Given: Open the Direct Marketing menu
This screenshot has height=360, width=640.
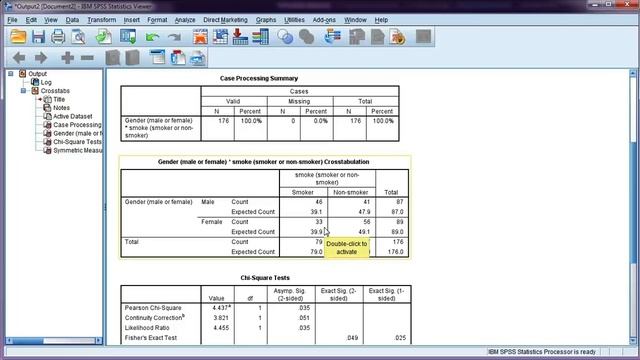Looking at the screenshot, I should tap(225, 20).
